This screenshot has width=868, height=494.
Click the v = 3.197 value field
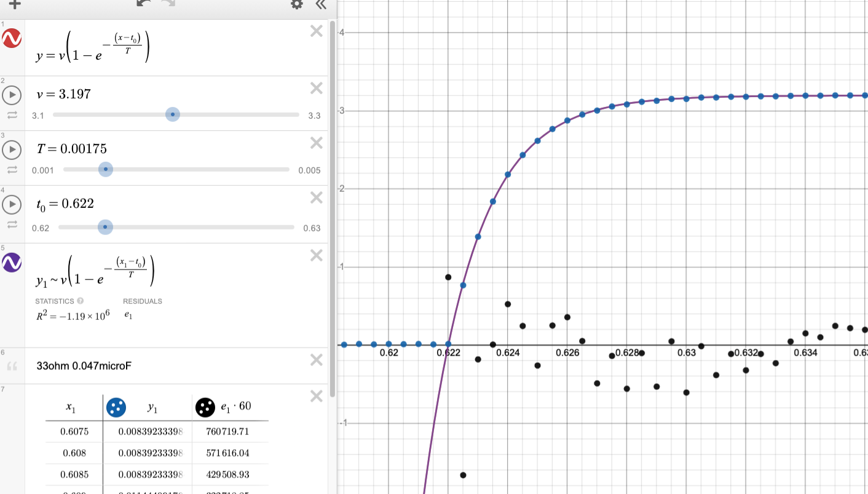tap(64, 94)
